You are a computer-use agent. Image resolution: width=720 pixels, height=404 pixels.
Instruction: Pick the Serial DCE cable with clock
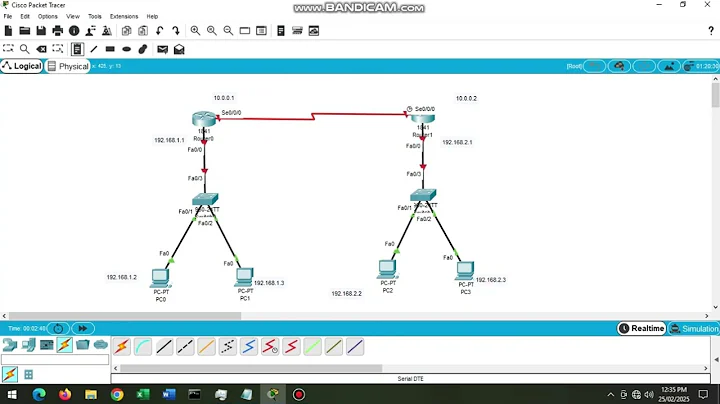pos(270,347)
